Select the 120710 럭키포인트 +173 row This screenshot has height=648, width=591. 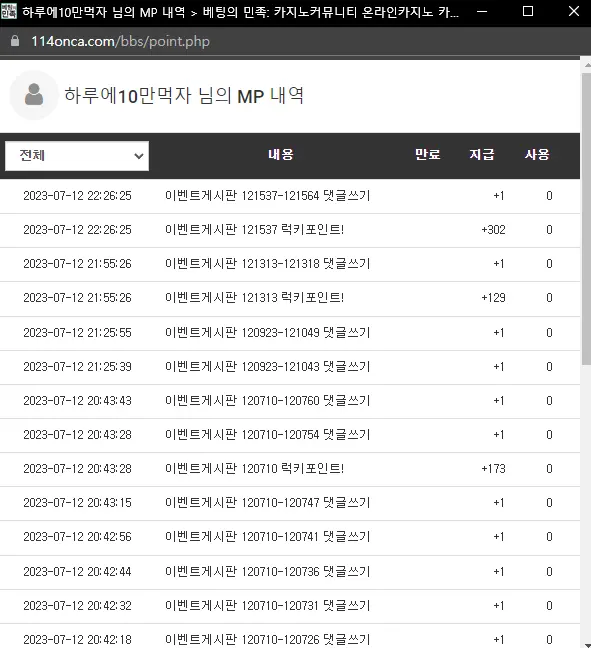(290, 469)
